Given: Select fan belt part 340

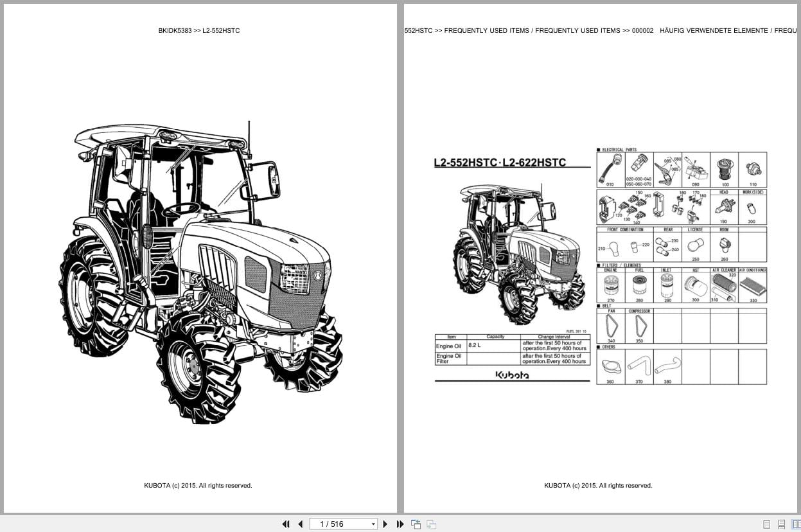Looking at the screenshot, I should [x=610, y=328].
